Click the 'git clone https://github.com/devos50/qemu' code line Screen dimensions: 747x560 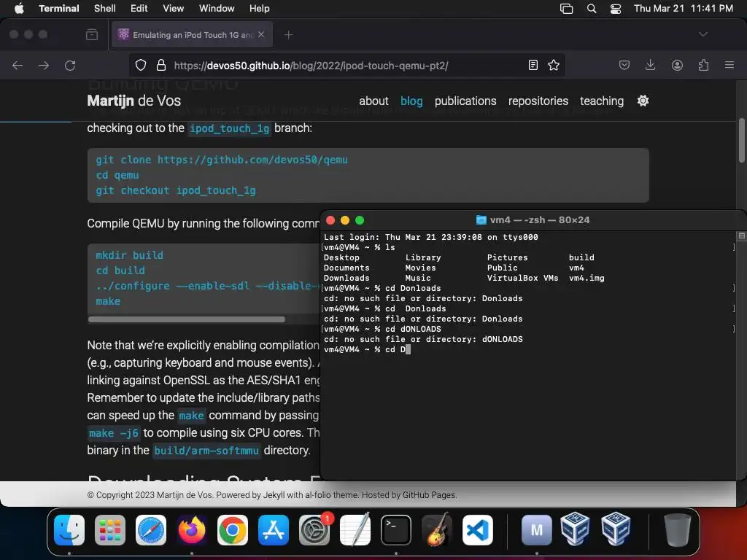[222, 160]
